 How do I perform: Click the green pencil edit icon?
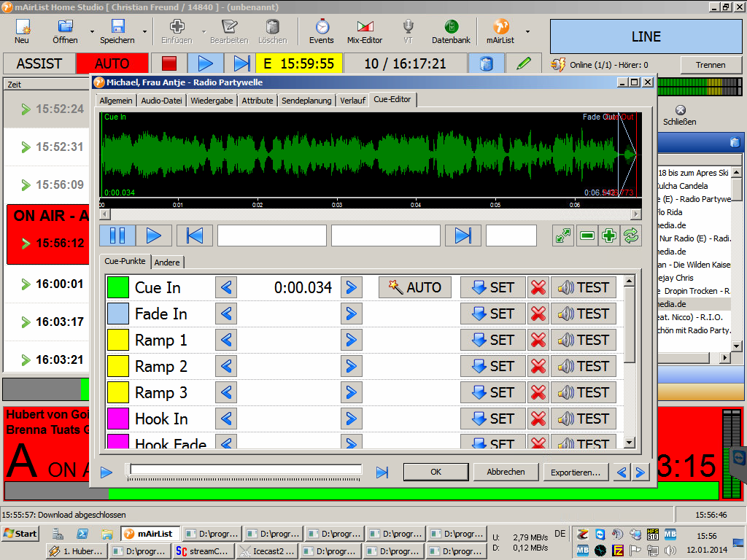[523, 63]
